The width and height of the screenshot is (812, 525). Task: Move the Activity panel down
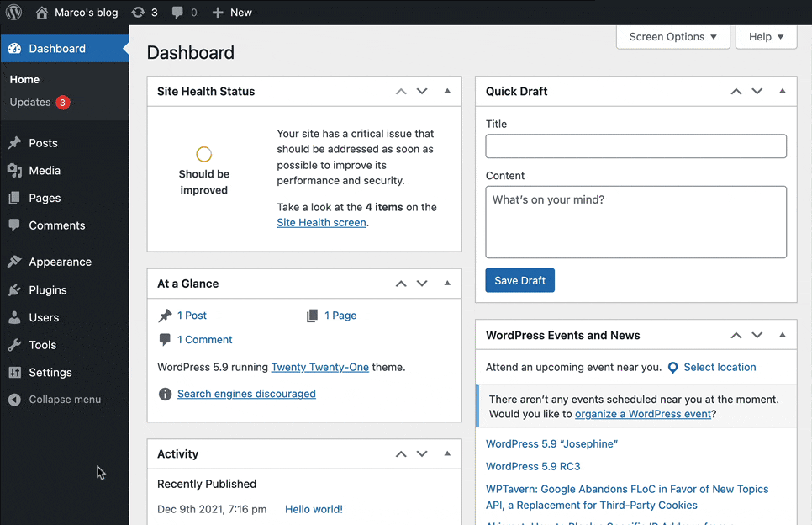(x=422, y=454)
